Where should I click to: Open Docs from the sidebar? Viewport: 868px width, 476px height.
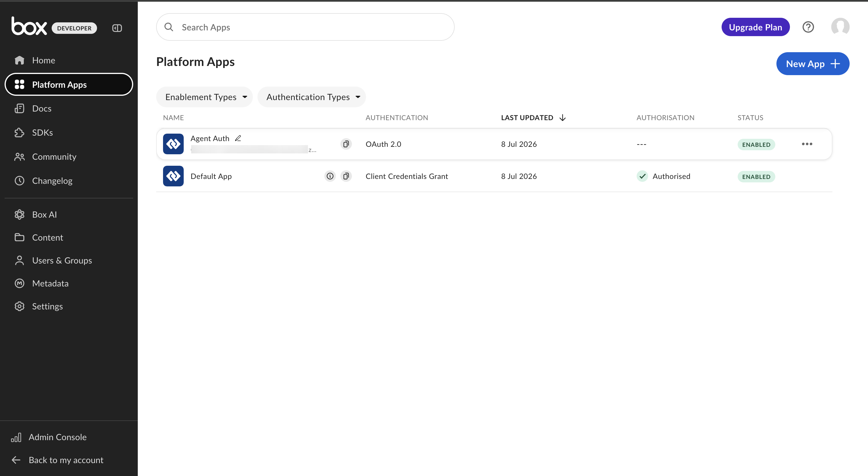pos(69,108)
